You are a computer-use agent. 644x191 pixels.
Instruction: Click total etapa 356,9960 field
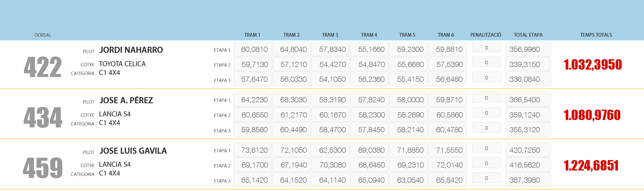(x=528, y=49)
